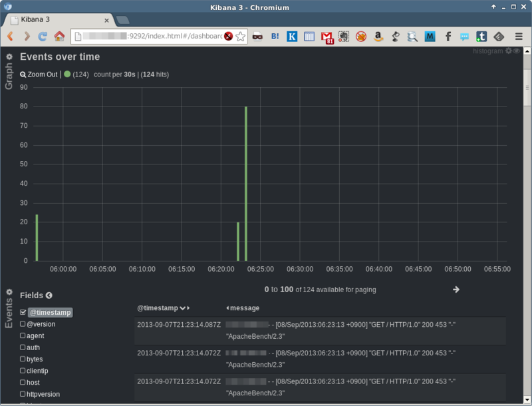This screenshot has width=532, height=406.
Task: Click the message column header
Action: click(x=245, y=308)
